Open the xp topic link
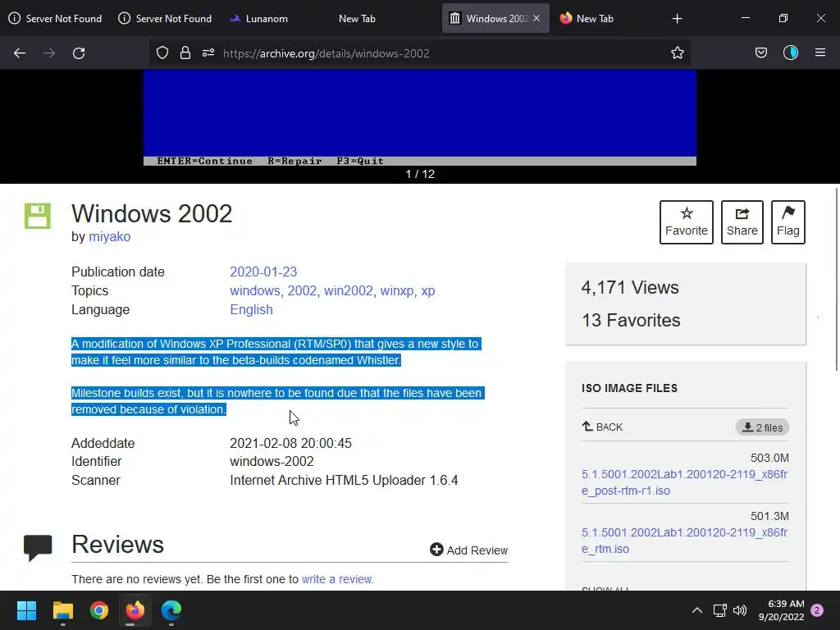840x630 pixels. pyautogui.click(x=427, y=291)
